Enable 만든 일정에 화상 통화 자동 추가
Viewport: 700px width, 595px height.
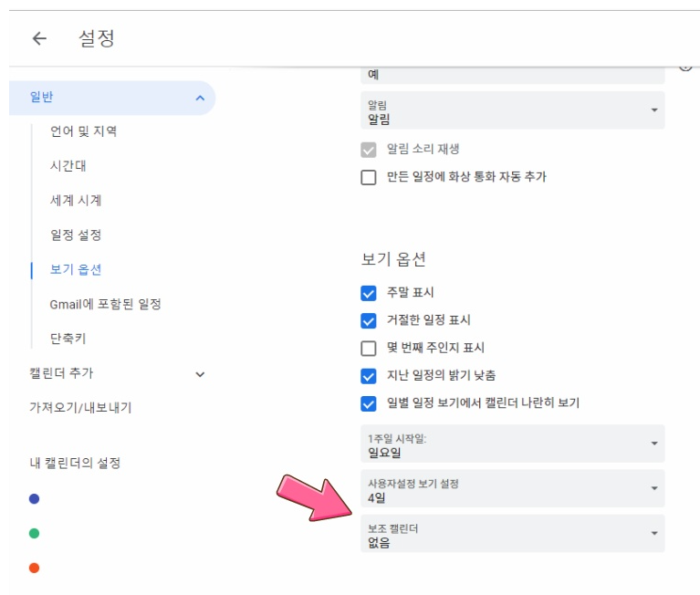pyautogui.click(x=369, y=177)
